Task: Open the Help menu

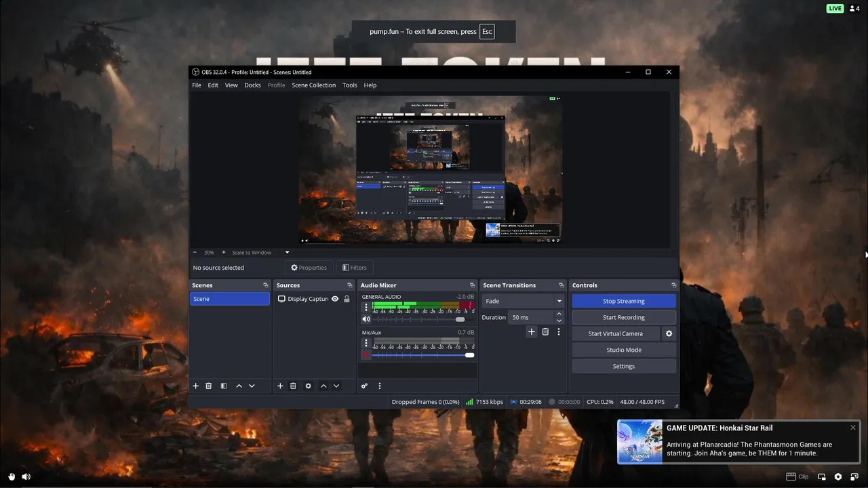Action: click(370, 85)
